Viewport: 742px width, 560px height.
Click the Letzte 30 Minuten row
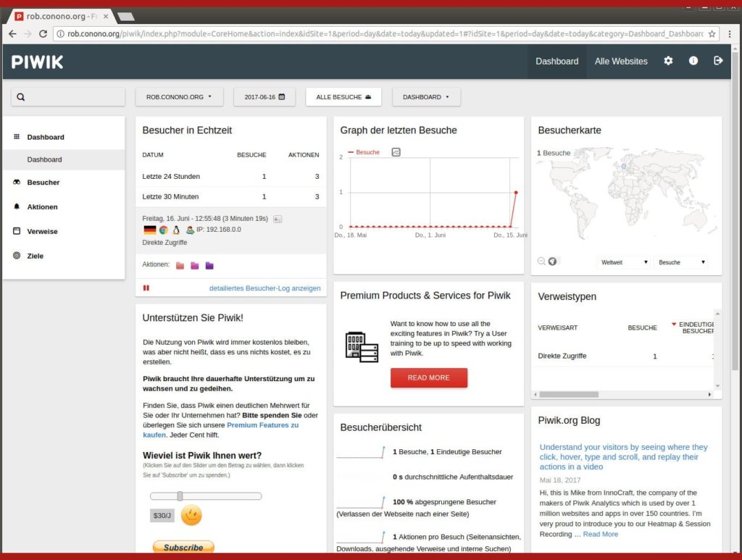(x=231, y=197)
